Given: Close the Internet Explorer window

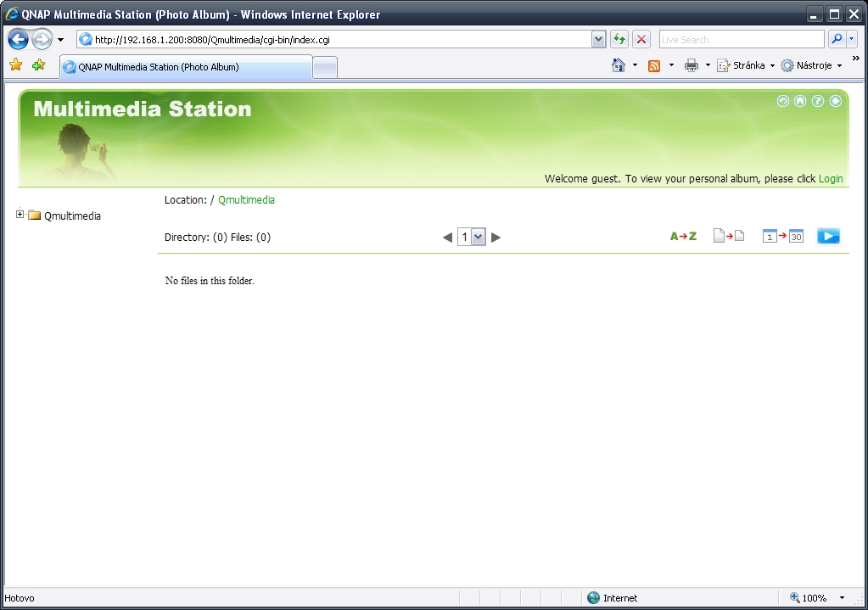Looking at the screenshot, I should coord(854,14).
